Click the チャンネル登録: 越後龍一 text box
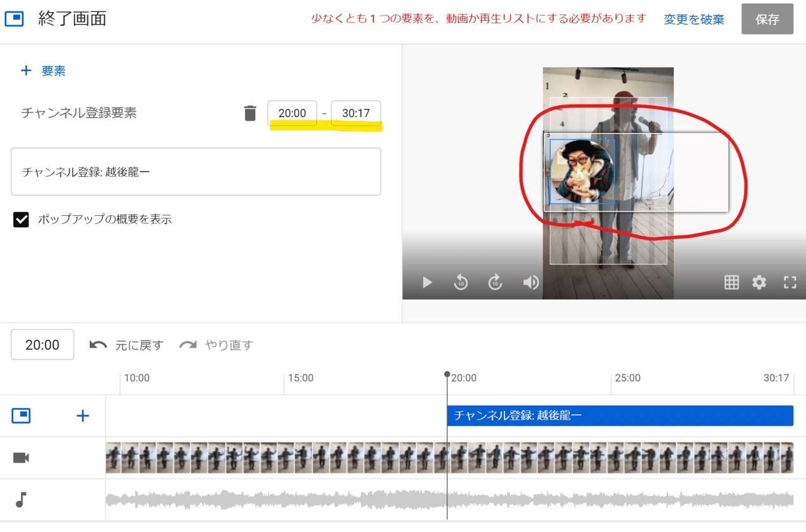 [x=195, y=172]
